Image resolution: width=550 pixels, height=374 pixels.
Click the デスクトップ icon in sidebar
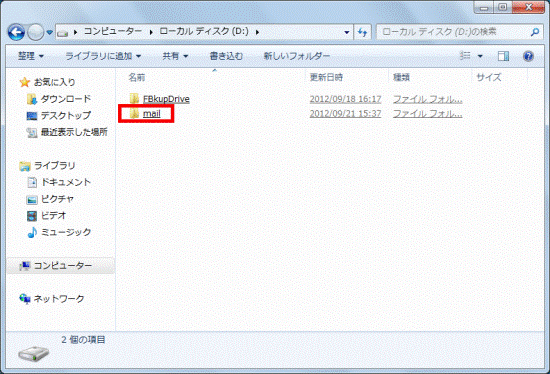[32, 115]
